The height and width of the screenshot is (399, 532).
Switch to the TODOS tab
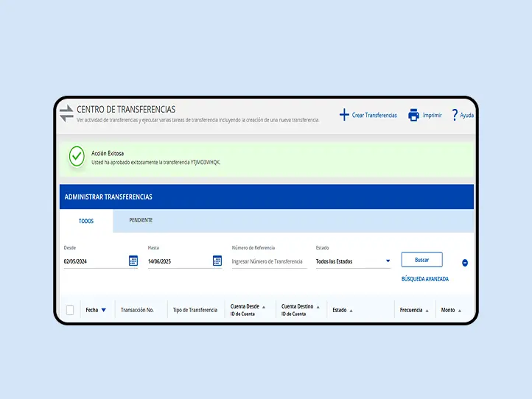click(86, 221)
